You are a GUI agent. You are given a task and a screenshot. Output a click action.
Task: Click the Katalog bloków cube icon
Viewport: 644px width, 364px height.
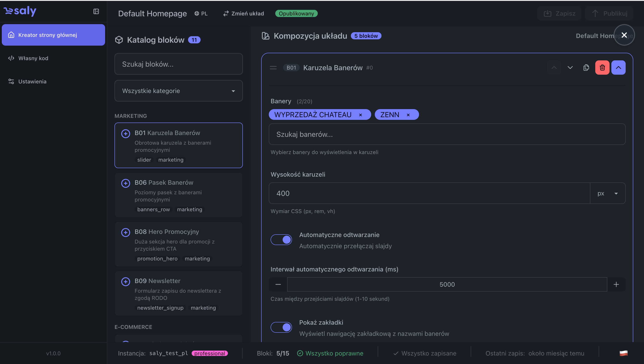[119, 40]
